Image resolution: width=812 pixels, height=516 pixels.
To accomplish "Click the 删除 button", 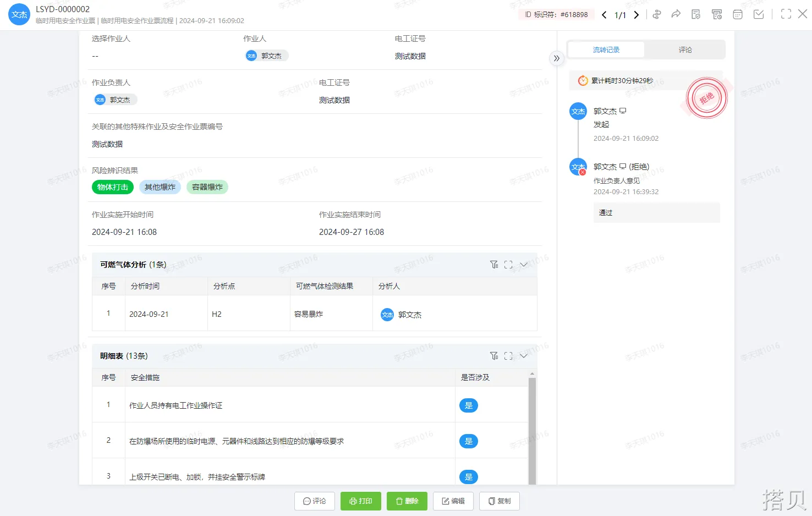I will [x=407, y=501].
